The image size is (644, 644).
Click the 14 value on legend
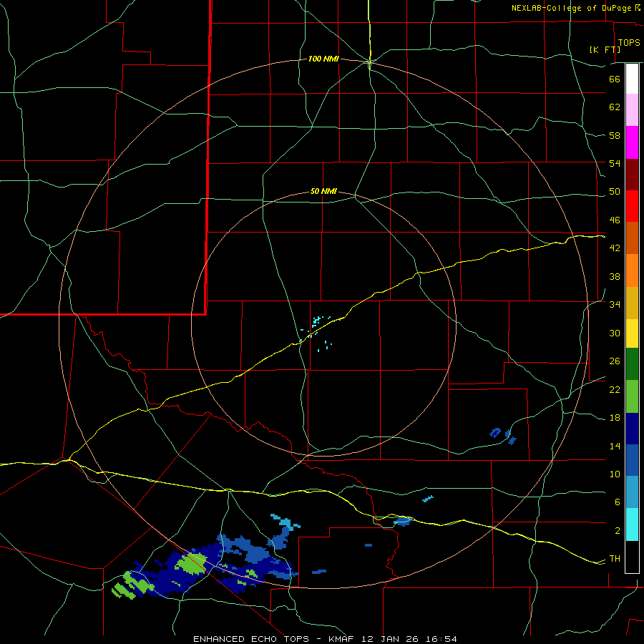(x=615, y=446)
